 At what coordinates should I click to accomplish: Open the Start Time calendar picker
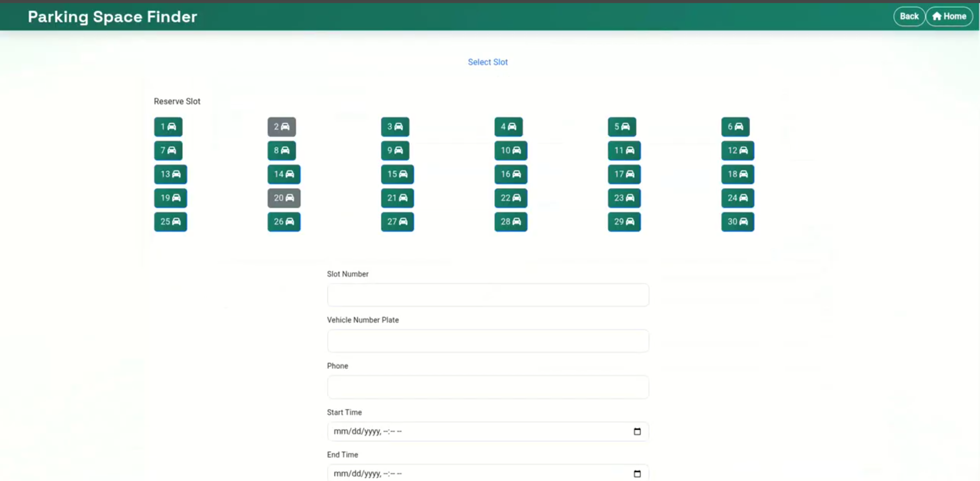(637, 432)
